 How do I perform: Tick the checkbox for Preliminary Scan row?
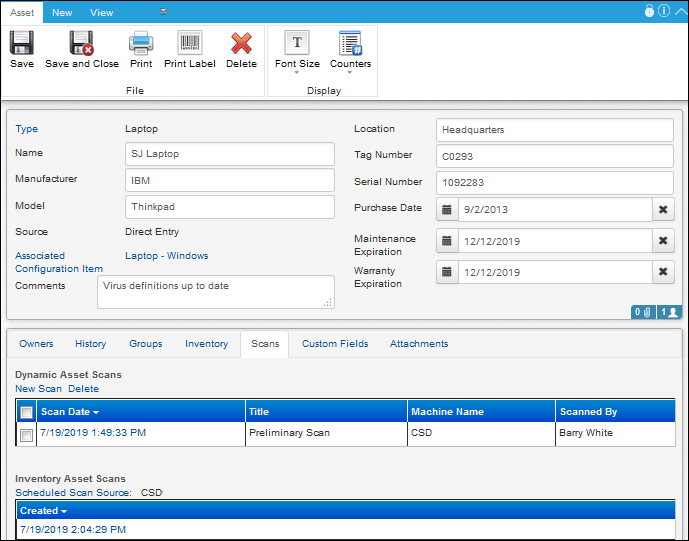(x=26, y=435)
